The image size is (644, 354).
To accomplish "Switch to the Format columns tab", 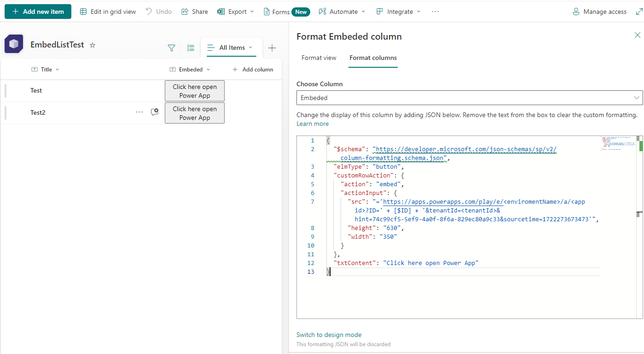I will (x=373, y=58).
